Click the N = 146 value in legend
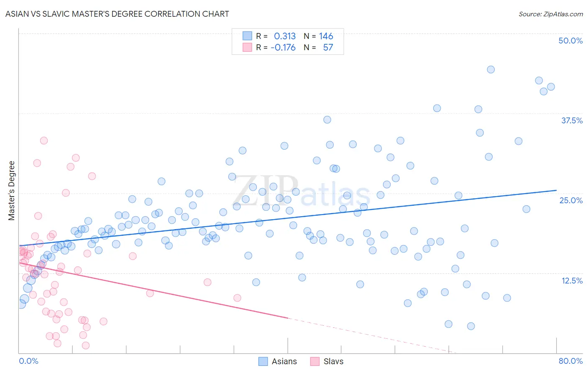The height and width of the screenshot is (373, 588). point(318,36)
